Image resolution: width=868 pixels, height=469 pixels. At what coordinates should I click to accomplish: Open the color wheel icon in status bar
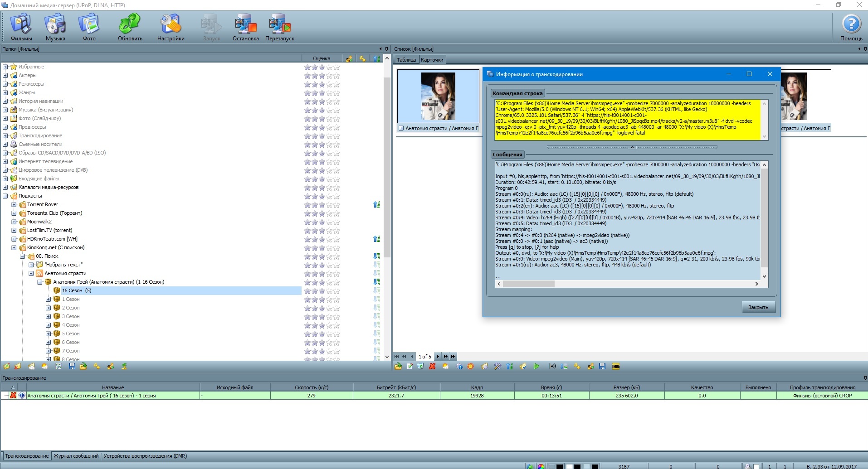click(x=541, y=466)
